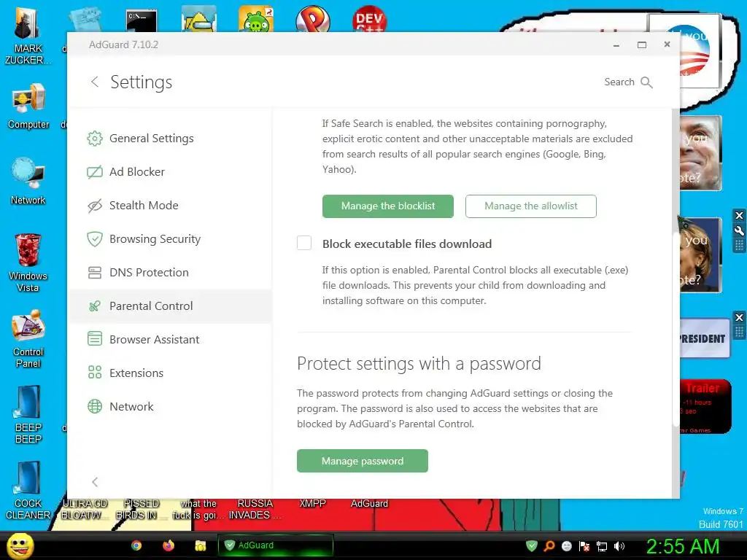Viewport: 747px width, 560px height.
Task: Click the Ad Blocker crossed-box icon
Action: tap(95, 172)
